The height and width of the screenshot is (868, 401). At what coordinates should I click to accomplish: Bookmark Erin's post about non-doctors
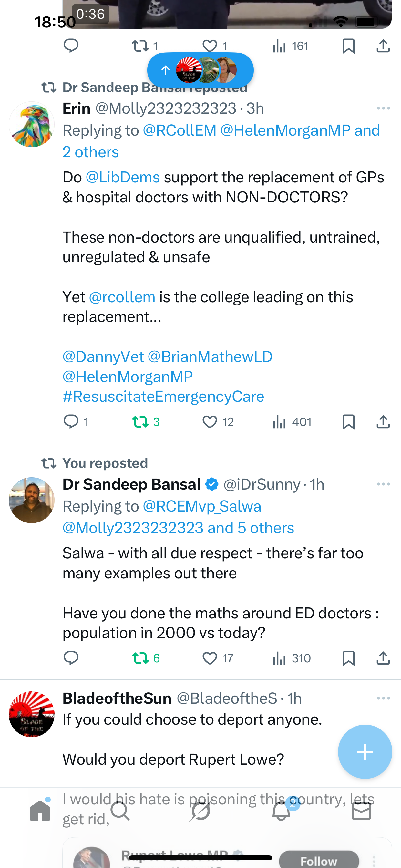point(348,422)
